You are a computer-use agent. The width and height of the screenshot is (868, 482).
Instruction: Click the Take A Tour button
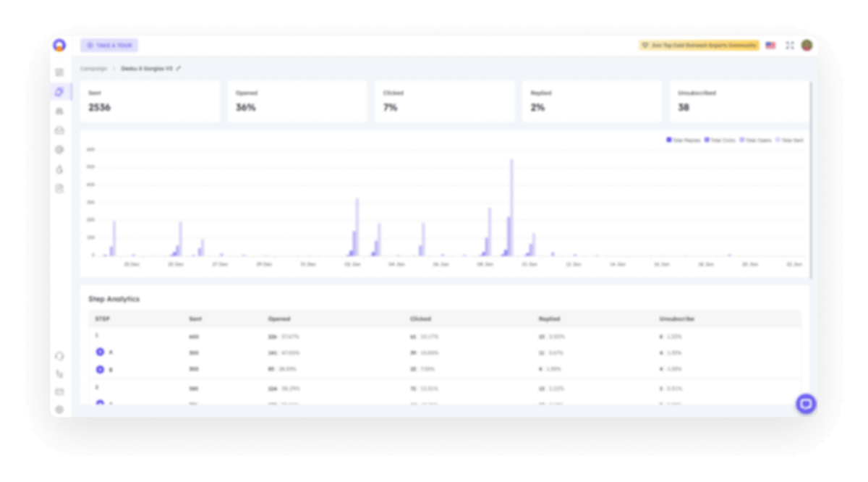[109, 45]
